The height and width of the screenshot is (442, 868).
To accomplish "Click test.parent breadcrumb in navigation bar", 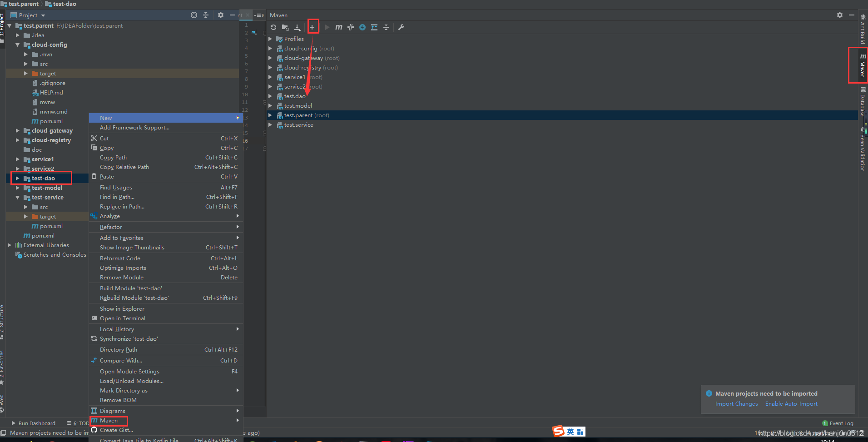I will click(x=24, y=4).
